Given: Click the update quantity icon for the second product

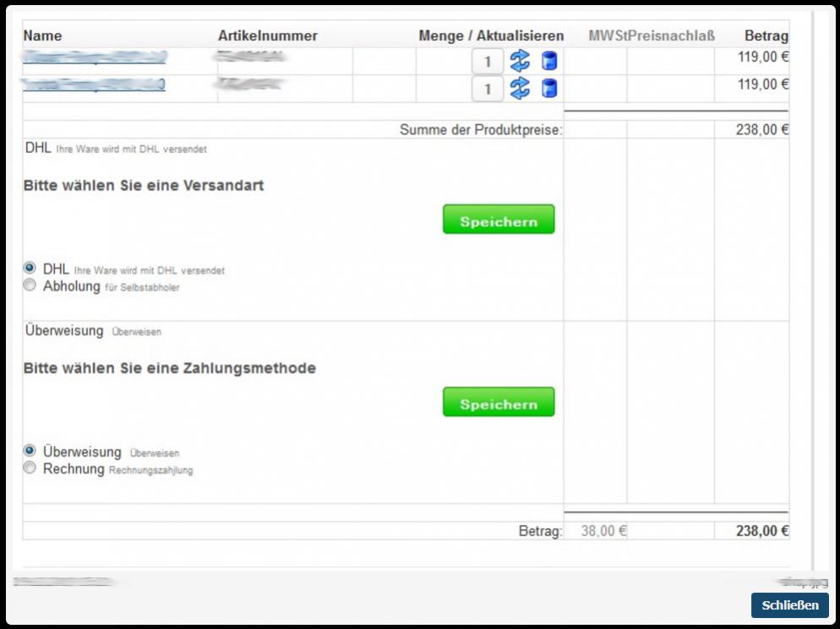Looking at the screenshot, I should tap(520, 88).
